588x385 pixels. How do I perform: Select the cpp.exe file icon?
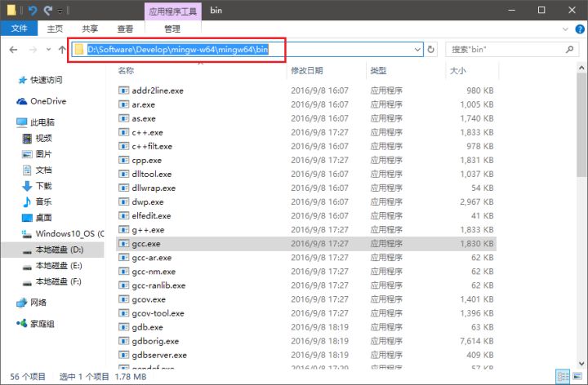click(124, 160)
